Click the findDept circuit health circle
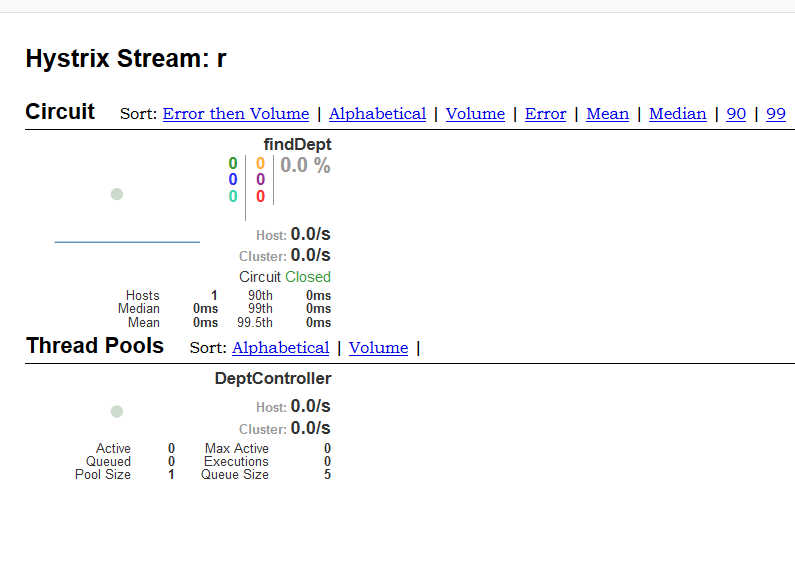 [x=117, y=194]
